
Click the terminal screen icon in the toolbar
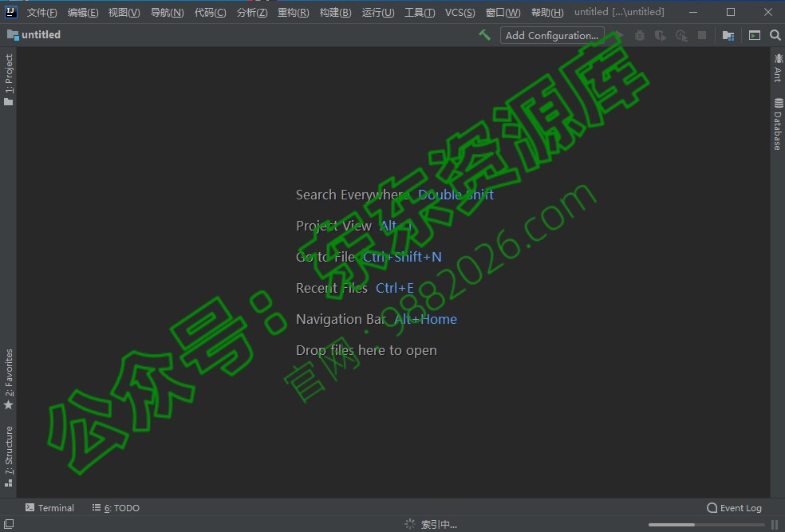pos(754,35)
